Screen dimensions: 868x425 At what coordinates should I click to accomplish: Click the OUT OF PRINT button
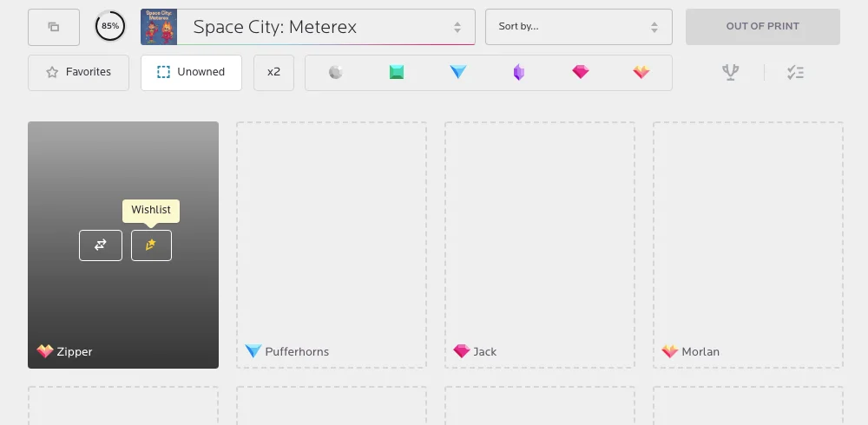tap(762, 27)
